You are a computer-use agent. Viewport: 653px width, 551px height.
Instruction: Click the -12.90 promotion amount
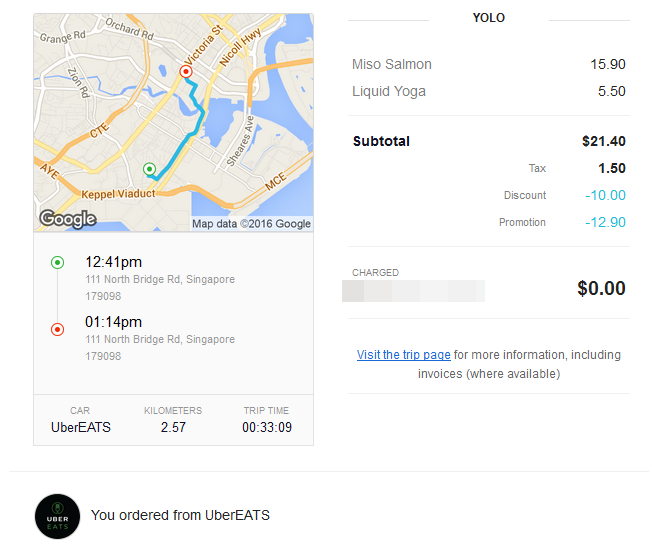click(x=603, y=222)
